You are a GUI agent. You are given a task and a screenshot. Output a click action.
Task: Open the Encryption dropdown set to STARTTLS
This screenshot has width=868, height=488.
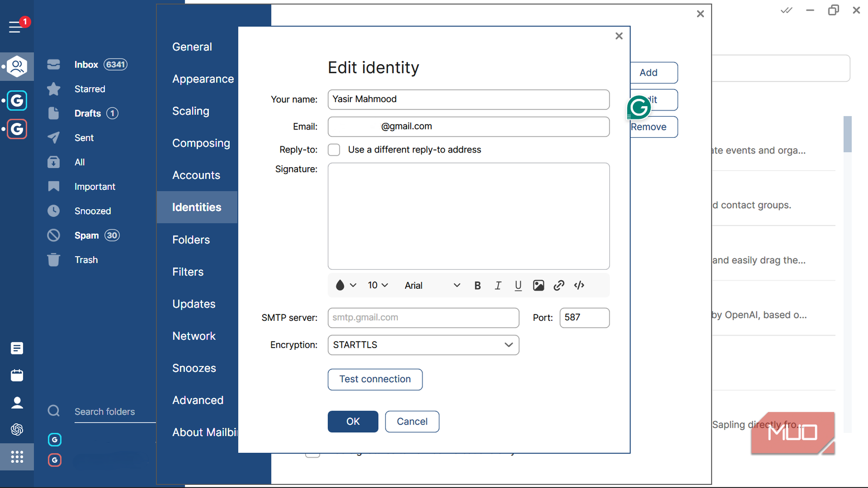pyautogui.click(x=423, y=345)
